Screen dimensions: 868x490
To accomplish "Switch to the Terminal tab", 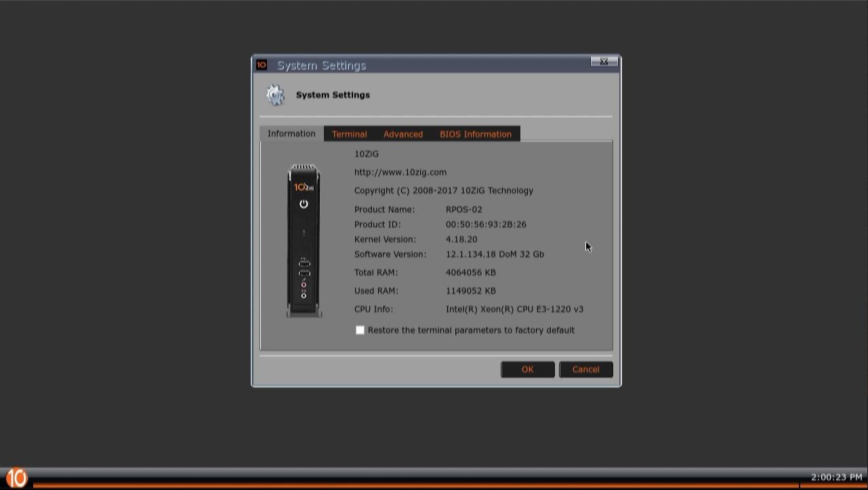I will coord(349,134).
